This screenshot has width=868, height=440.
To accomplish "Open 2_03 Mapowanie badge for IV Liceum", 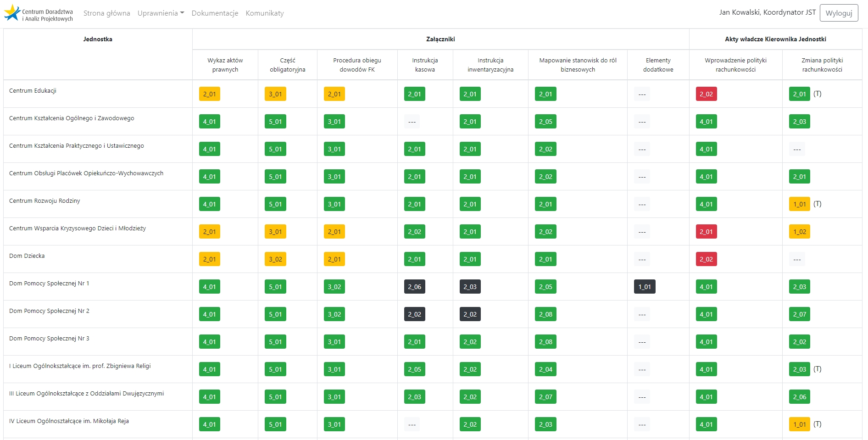I will [545, 424].
